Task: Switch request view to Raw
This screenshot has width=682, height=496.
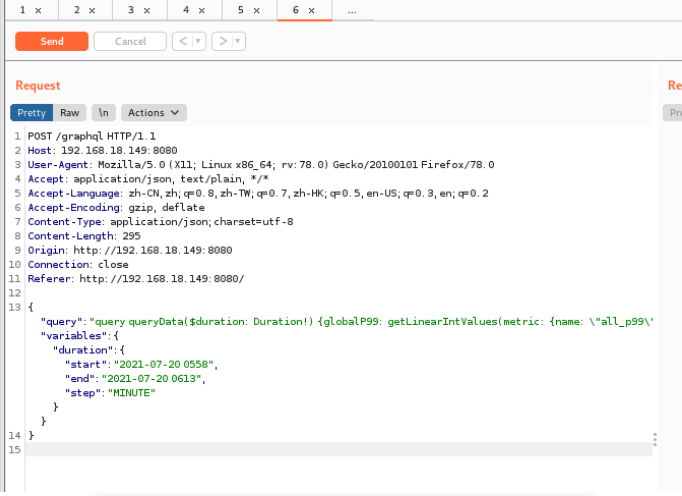Action: click(70, 113)
